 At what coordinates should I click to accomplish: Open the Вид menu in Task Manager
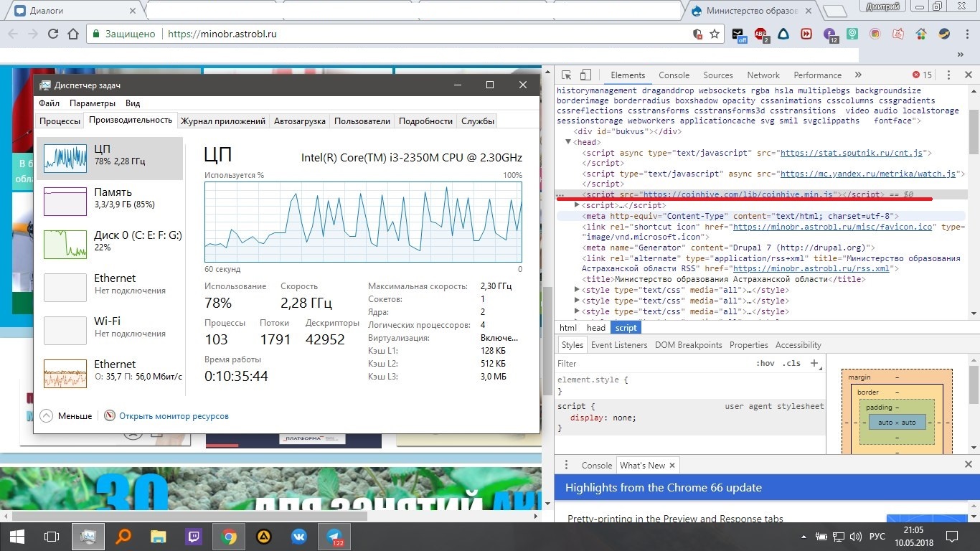133,103
